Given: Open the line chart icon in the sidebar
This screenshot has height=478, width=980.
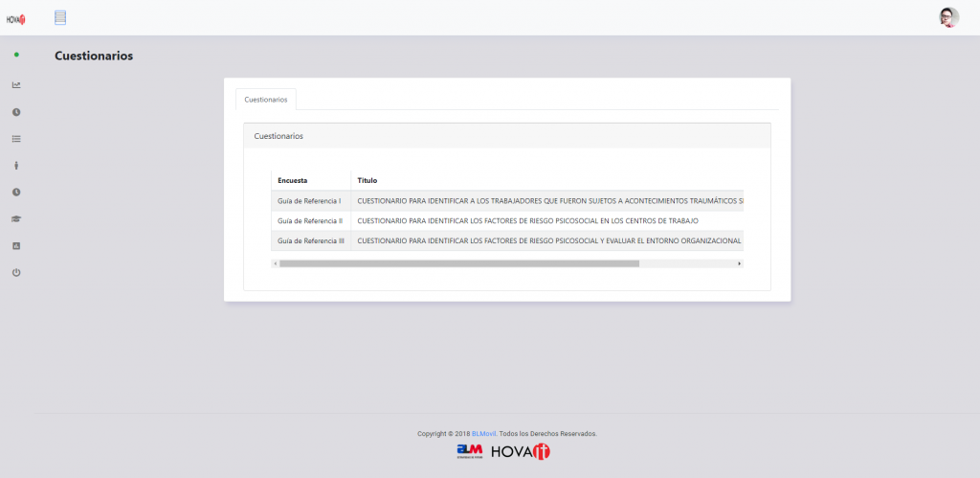Looking at the screenshot, I should coord(16,84).
